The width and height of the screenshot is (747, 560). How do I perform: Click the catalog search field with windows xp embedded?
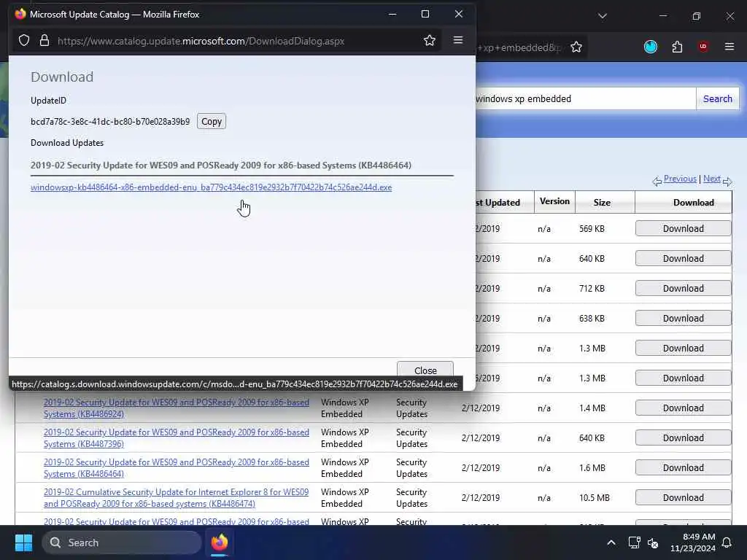pyautogui.click(x=584, y=98)
